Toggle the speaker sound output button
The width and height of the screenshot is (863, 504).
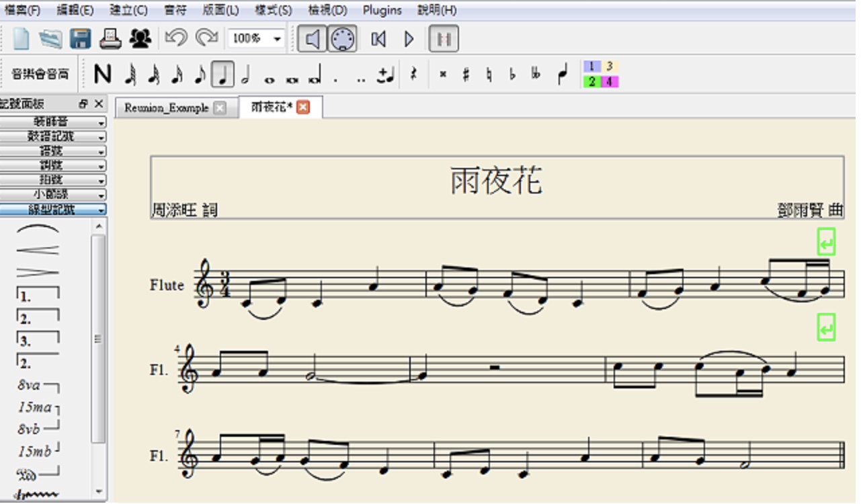click(312, 39)
